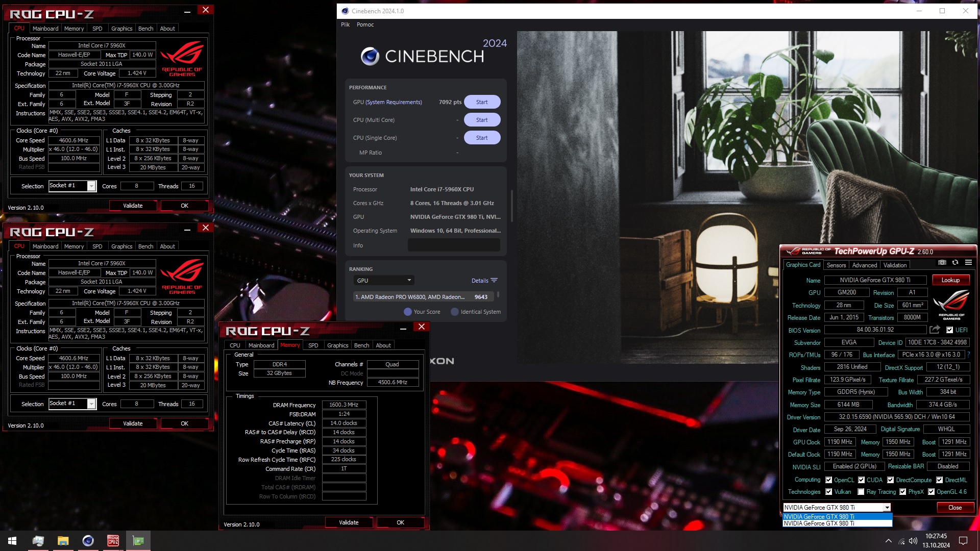Screen dimensions: 980x551
Task: Open the GPU-Z taskbar icon
Action: [138, 541]
